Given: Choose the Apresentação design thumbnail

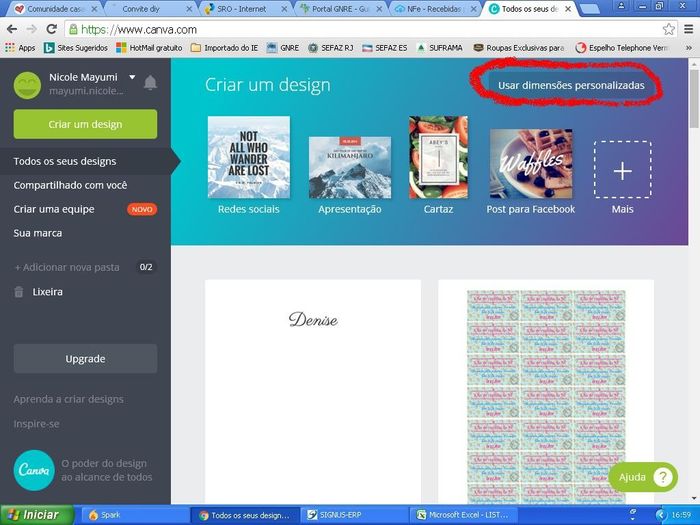Looking at the screenshot, I should click(x=350, y=167).
